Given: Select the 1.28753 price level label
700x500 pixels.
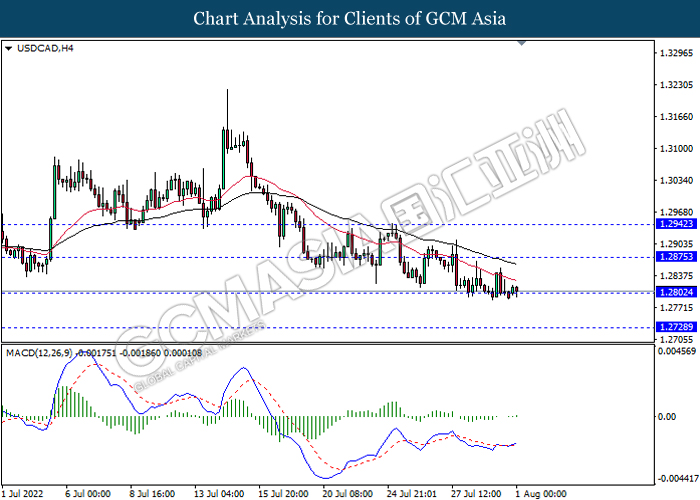Looking at the screenshot, I should click(676, 257).
